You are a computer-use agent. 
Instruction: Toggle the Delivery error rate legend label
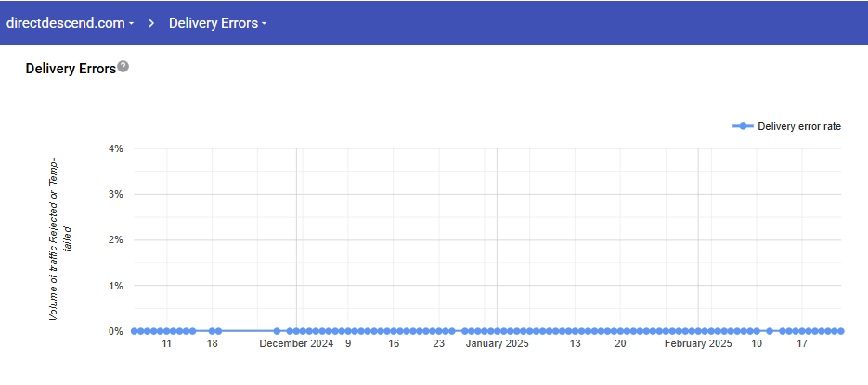point(798,126)
